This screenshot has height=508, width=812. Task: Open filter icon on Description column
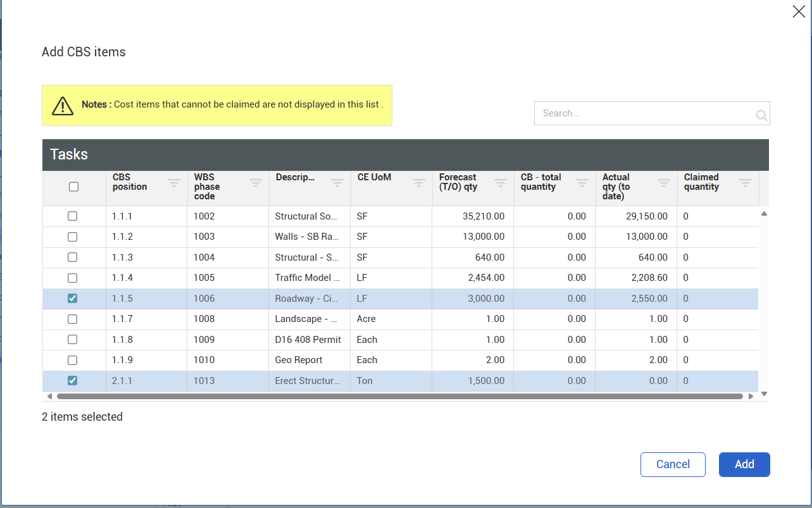337,183
